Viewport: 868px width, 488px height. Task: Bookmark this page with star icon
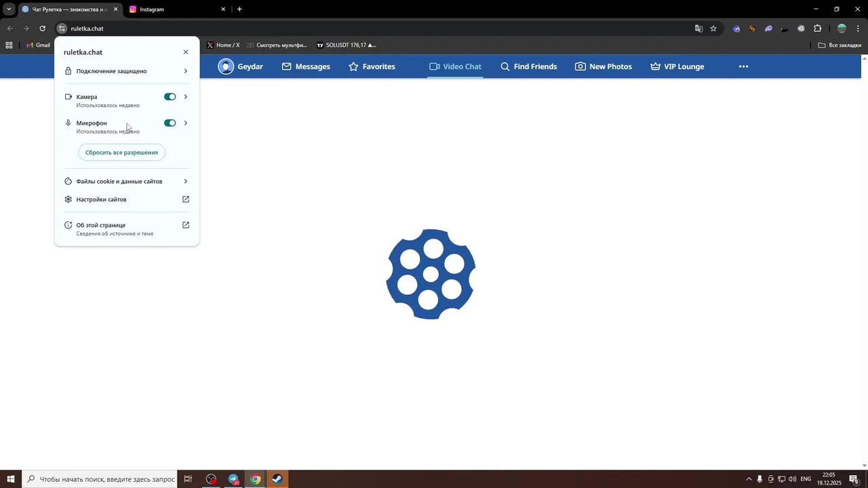713,28
